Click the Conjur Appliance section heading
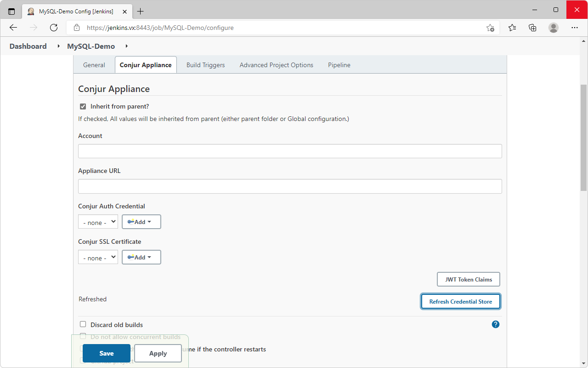Image resolution: width=588 pixels, height=368 pixels. 114,89
